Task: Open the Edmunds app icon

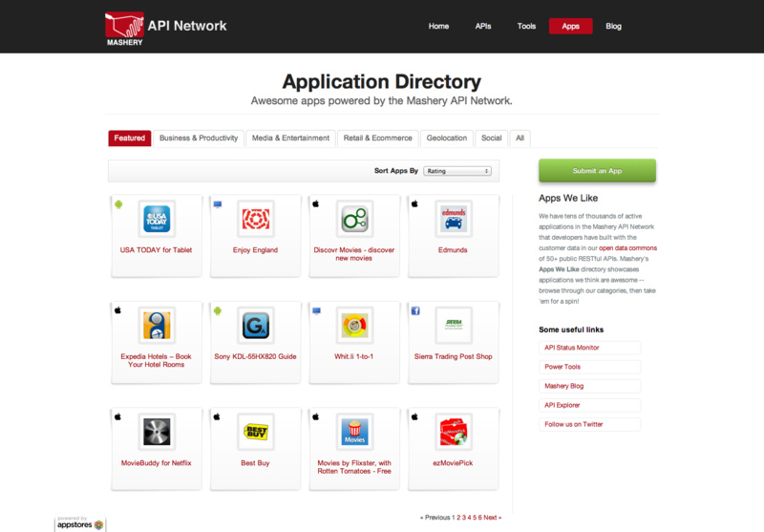Action: [453, 219]
